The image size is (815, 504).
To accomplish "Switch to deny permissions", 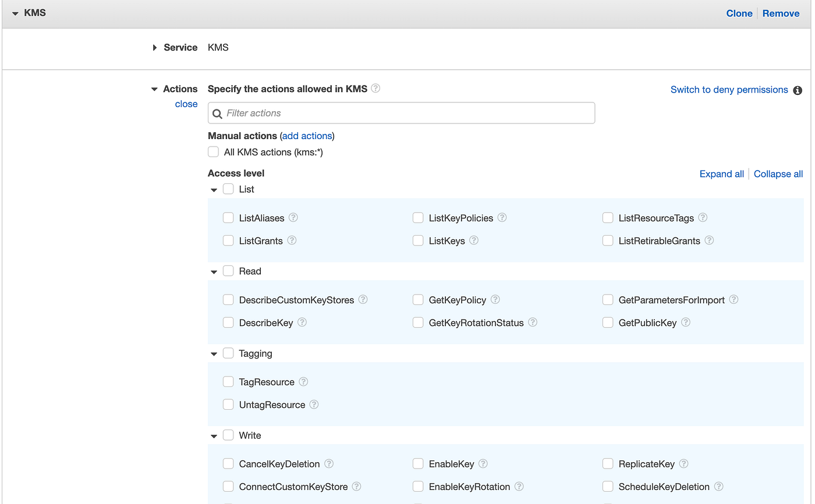I will click(729, 90).
